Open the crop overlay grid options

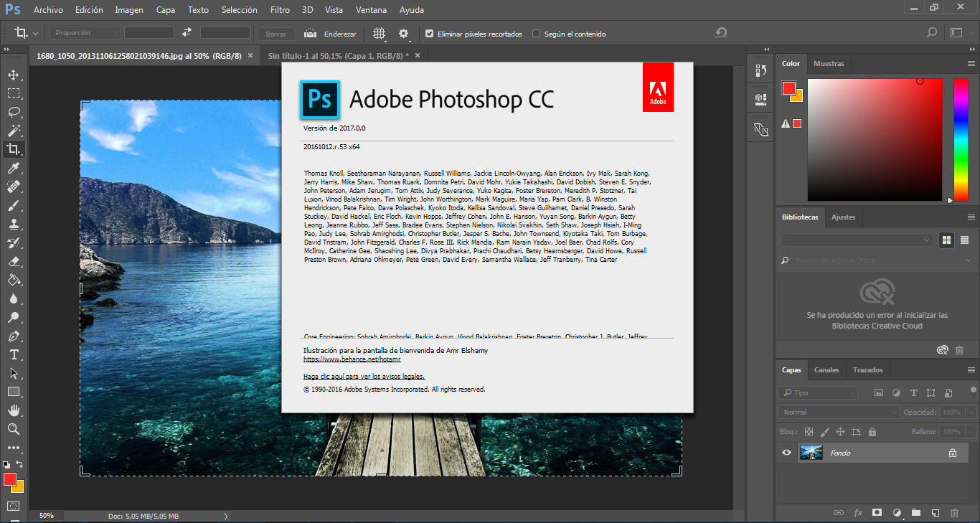pyautogui.click(x=380, y=33)
